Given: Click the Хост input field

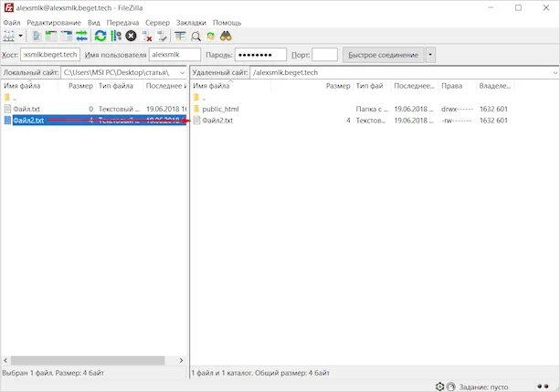Looking at the screenshot, I should pos(50,55).
